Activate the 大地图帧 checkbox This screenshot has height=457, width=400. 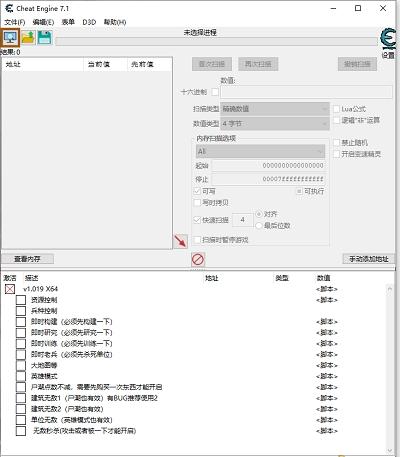click(x=21, y=365)
